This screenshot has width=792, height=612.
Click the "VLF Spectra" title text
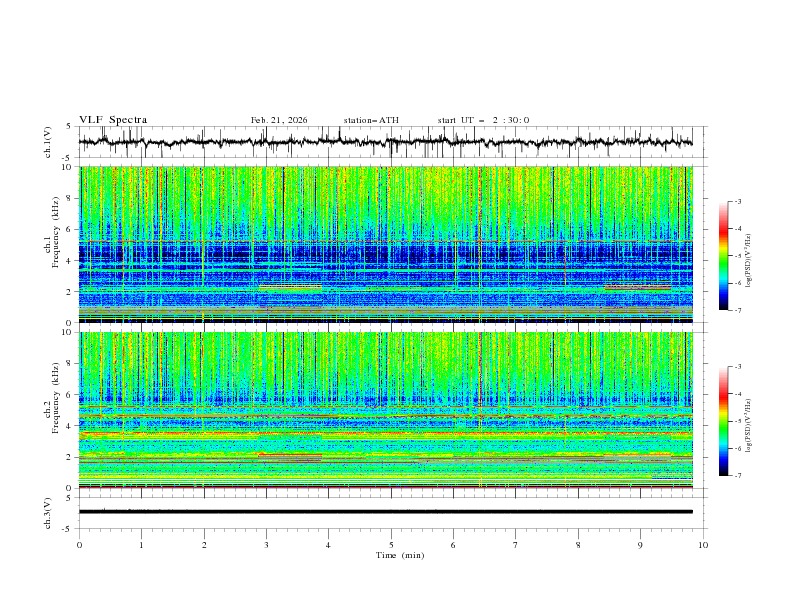pos(113,120)
